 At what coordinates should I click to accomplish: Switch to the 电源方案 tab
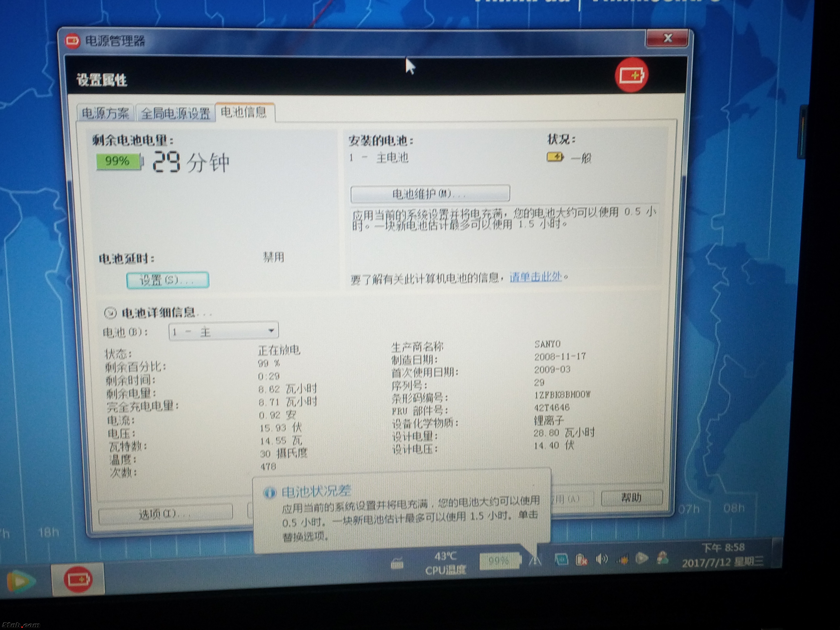click(105, 113)
